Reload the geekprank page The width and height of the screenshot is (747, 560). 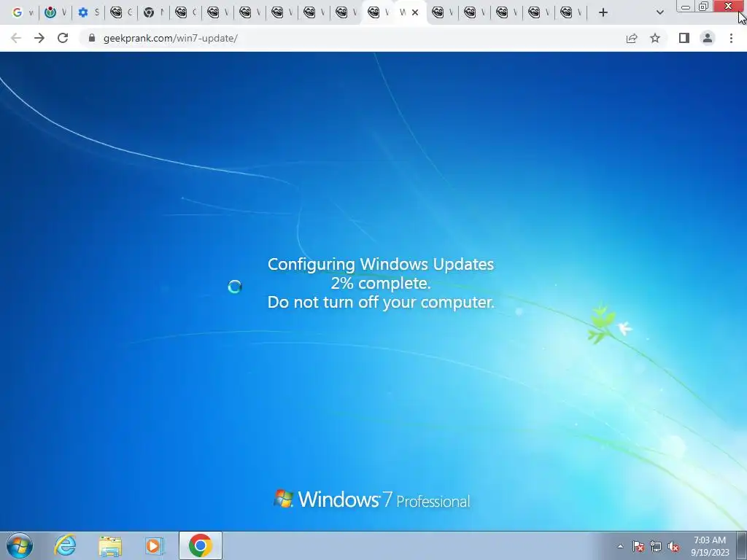pyautogui.click(x=63, y=38)
